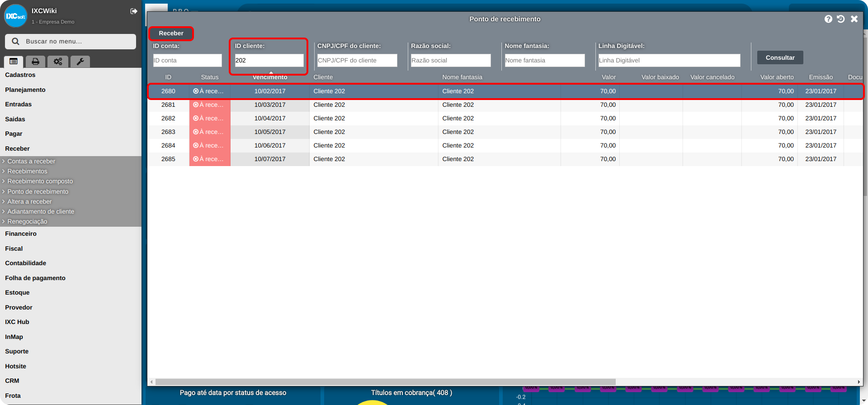This screenshot has width=868, height=405.
Task: Click the status icon in row 2682
Action: pos(196,118)
